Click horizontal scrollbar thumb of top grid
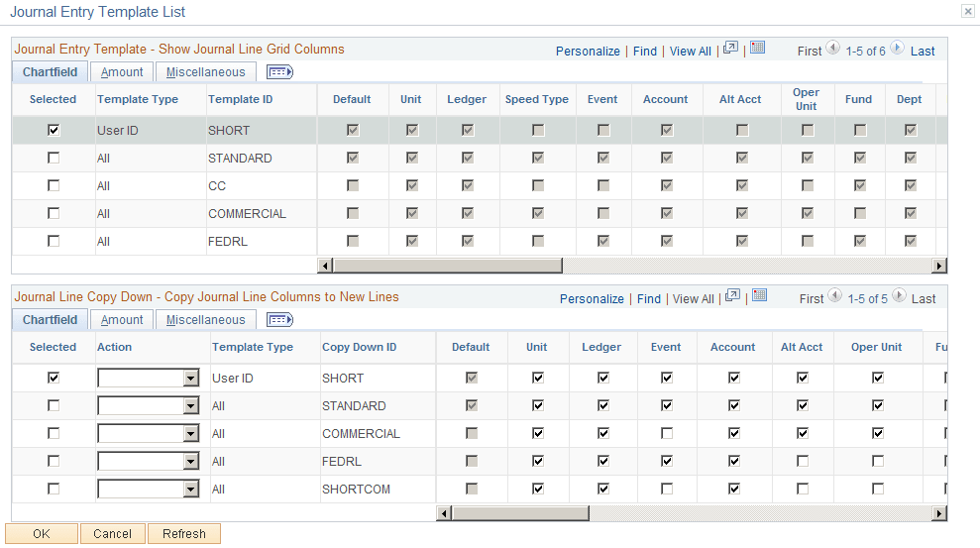 [x=447, y=266]
